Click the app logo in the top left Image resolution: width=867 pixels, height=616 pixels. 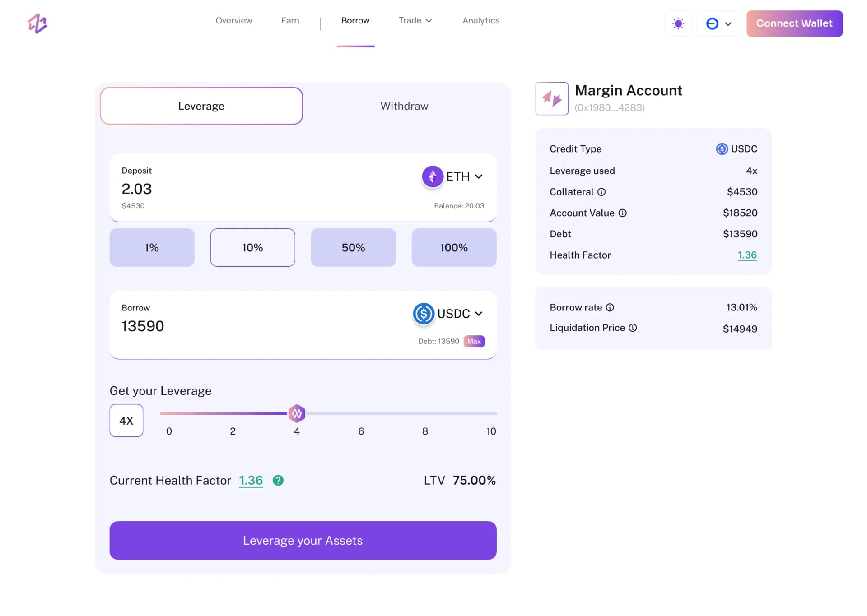(38, 23)
